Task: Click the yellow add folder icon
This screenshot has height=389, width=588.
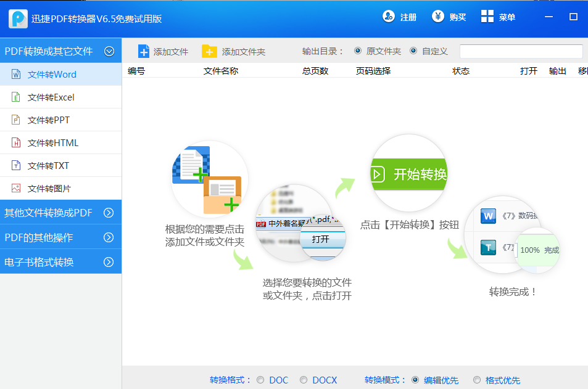Action: click(x=209, y=51)
